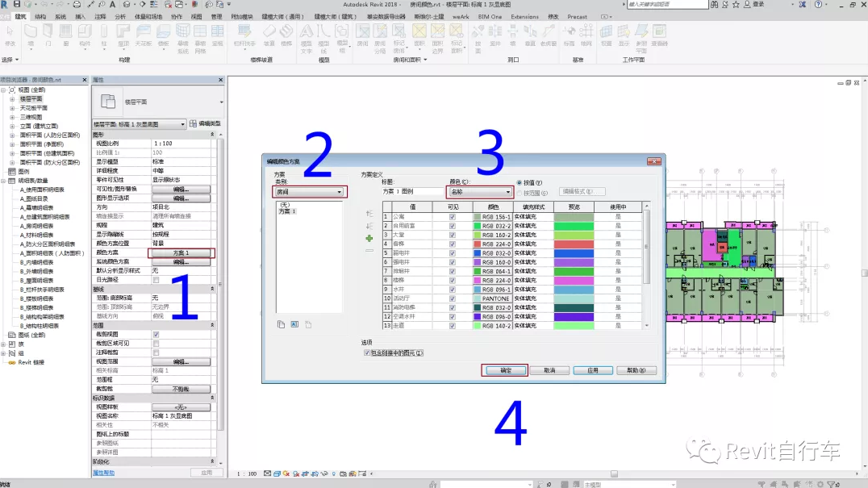Click the OK (确定) button in dialog
This screenshot has width=868, height=488.
coord(505,370)
